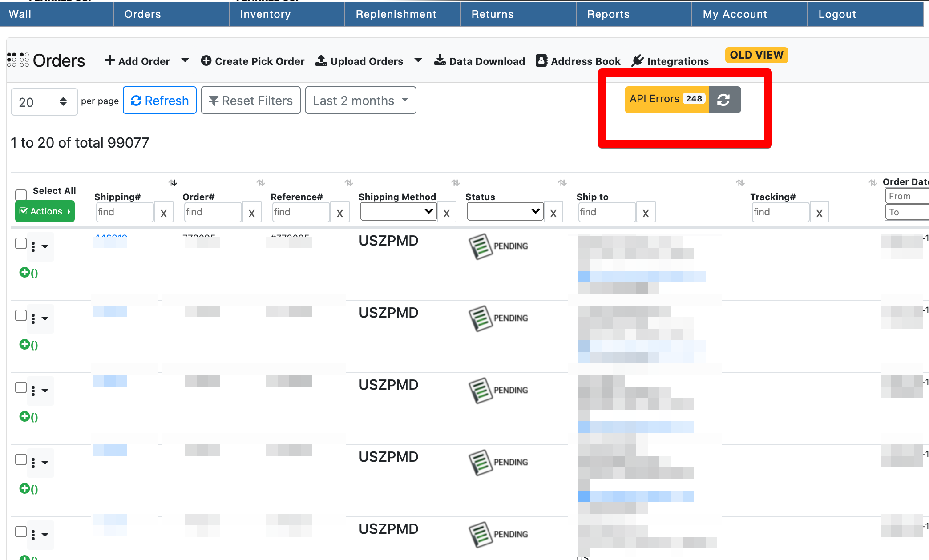Click green plus icon in first order row

(x=24, y=272)
